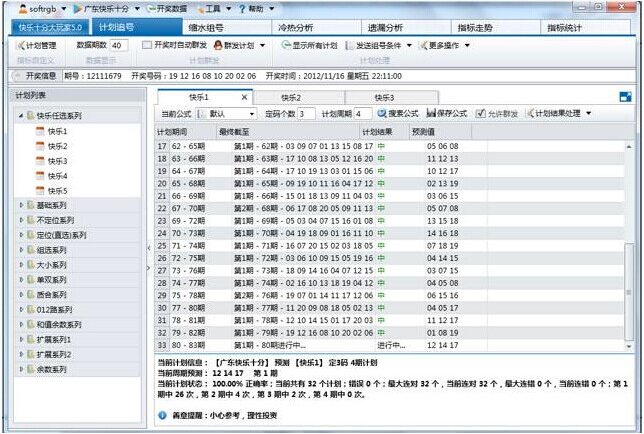
Task: Click the 保存公式 disk icon
Action: pos(432,114)
